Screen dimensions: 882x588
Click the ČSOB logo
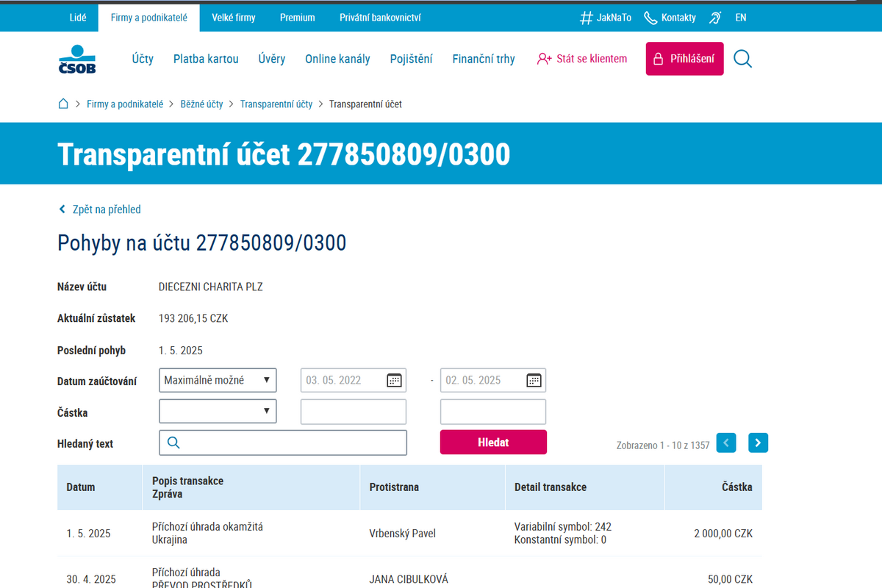tap(76, 58)
